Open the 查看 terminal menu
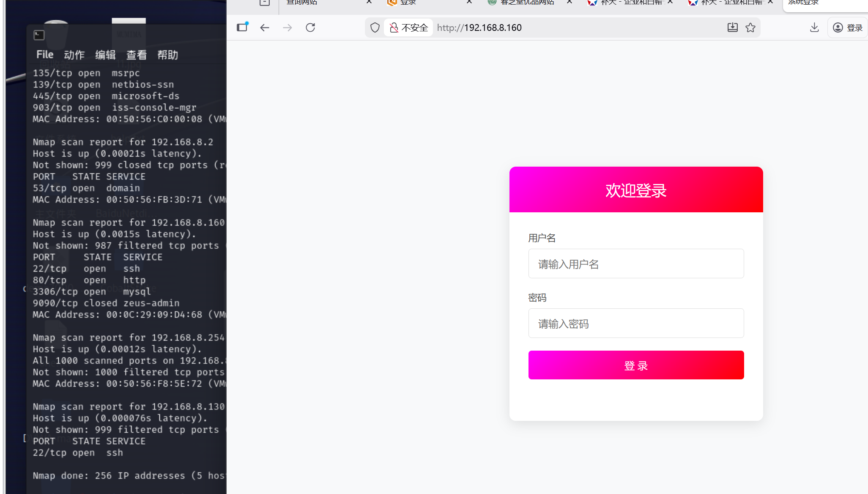This screenshot has width=868, height=494. tap(137, 55)
